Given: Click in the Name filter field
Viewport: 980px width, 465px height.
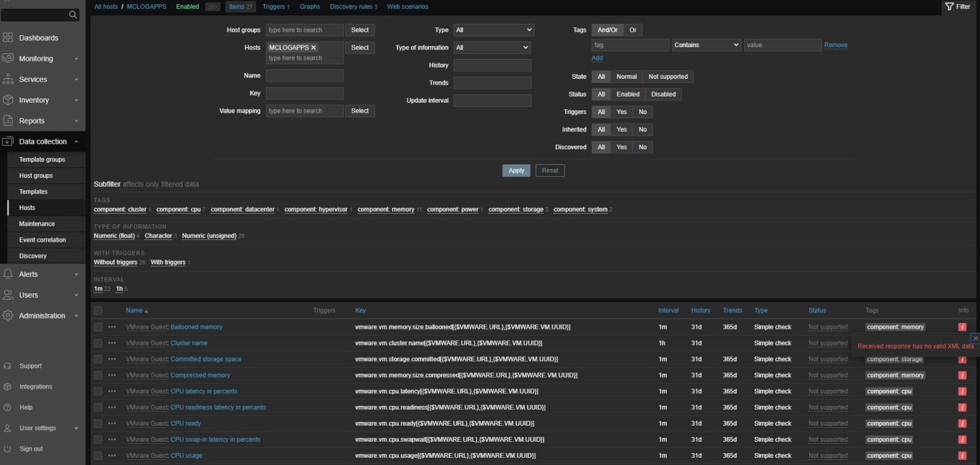Looking at the screenshot, I should click(305, 76).
